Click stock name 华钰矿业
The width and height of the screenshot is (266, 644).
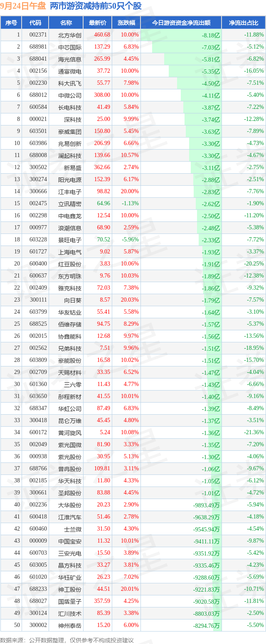(70, 577)
